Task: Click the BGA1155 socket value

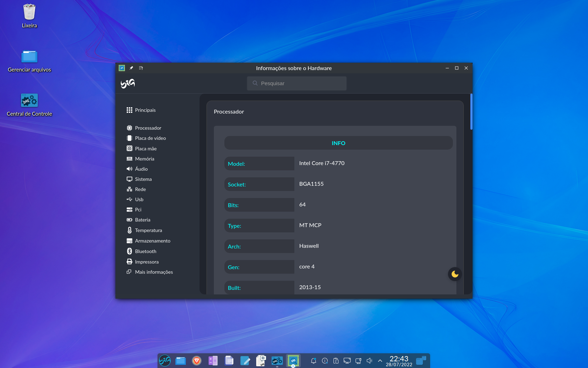Action: (x=311, y=184)
